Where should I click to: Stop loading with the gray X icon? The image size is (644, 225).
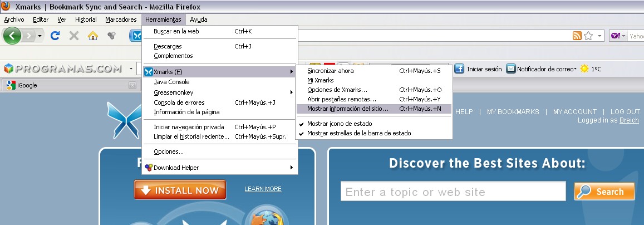pyautogui.click(x=74, y=36)
